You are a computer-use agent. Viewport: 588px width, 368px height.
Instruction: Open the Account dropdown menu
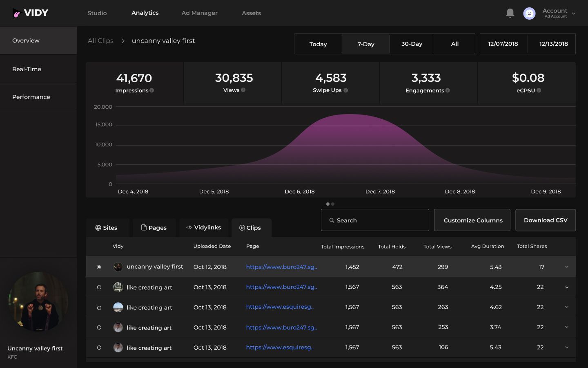pos(573,13)
